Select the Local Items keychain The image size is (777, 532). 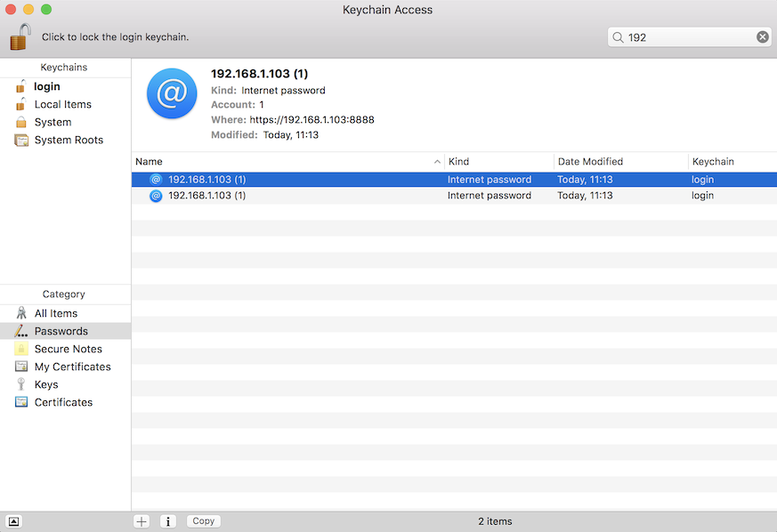[65, 104]
